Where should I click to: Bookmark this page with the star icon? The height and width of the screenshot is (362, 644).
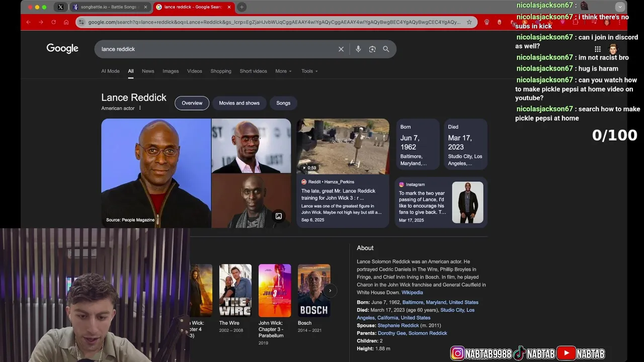469,22
